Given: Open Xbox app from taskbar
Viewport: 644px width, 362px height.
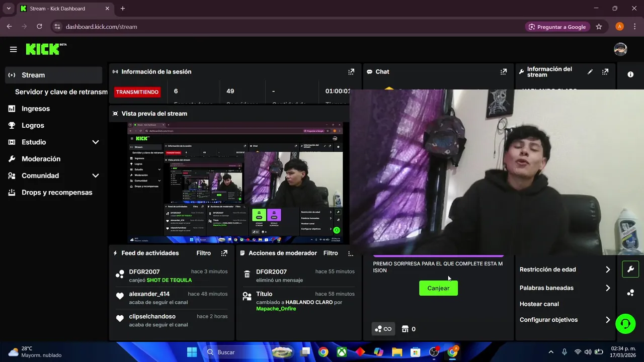Looking at the screenshot, I should coord(342,352).
